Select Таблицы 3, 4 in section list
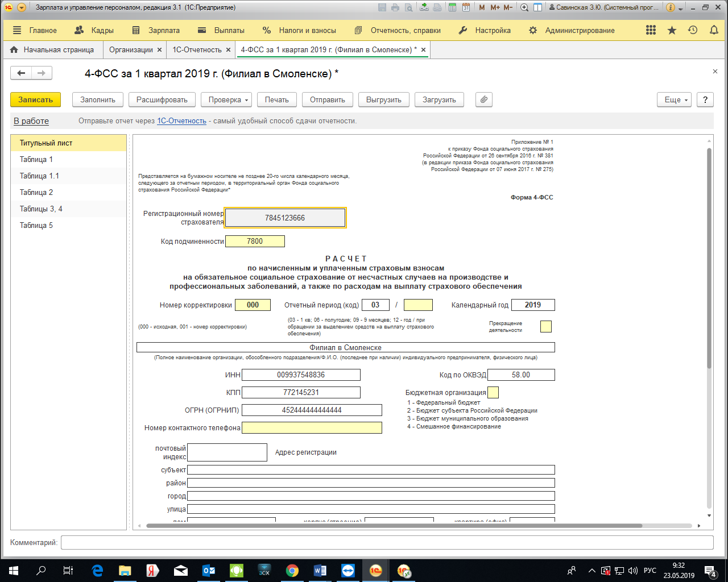Screen dimensions: 728x582 tap(68, 209)
